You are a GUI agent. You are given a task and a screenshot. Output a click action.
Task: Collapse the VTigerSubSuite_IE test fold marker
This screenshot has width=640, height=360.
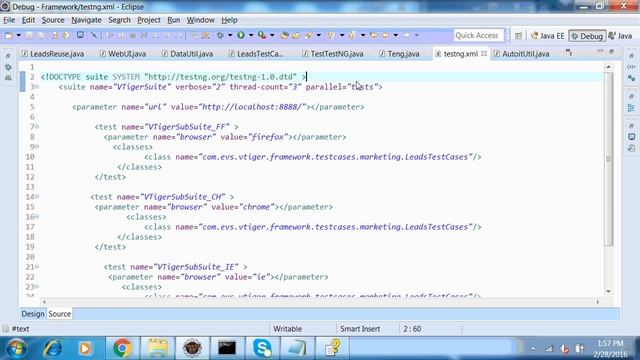coord(37,267)
